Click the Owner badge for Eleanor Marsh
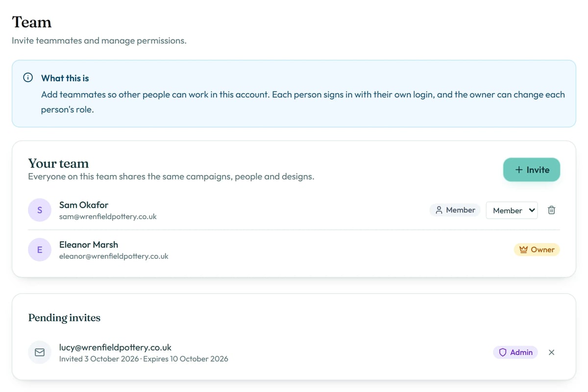 coord(537,249)
